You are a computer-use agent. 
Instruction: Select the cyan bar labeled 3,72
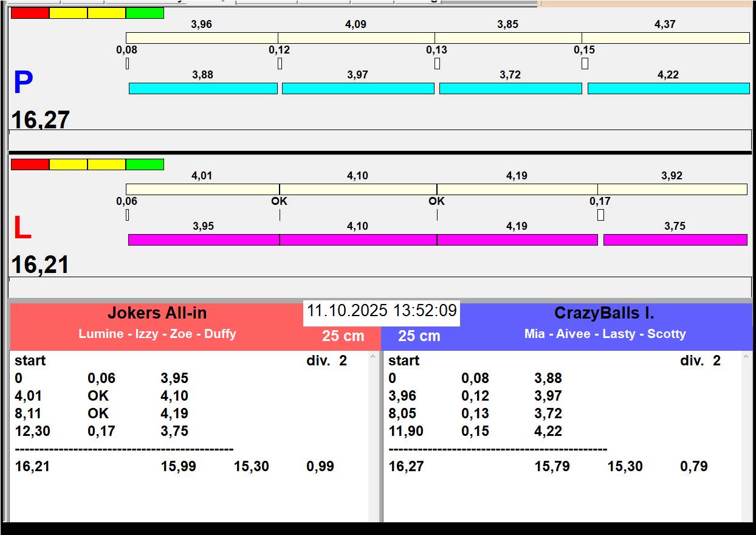(510, 88)
